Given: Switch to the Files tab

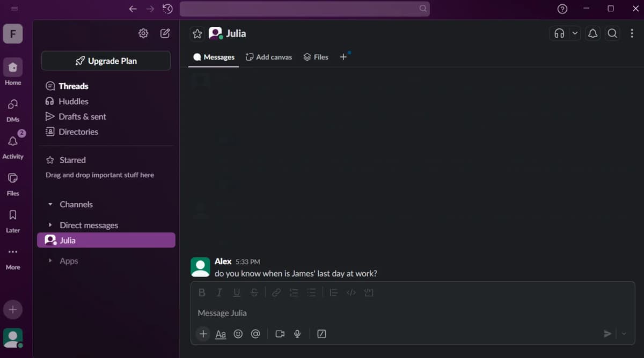Looking at the screenshot, I should (316, 57).
